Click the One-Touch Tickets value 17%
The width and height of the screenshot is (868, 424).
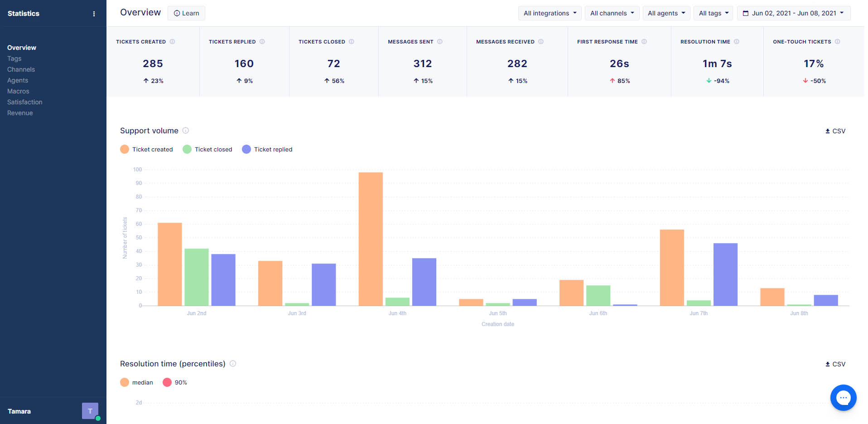[x=814, y=64]
